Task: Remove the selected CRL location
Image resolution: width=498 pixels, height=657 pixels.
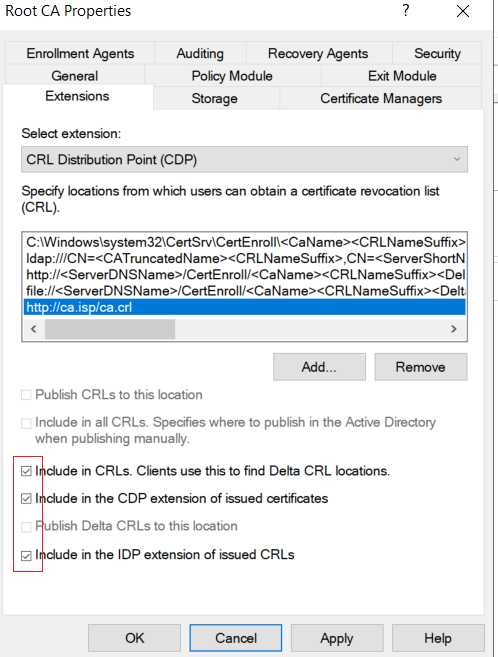Action: coord(421,367)
